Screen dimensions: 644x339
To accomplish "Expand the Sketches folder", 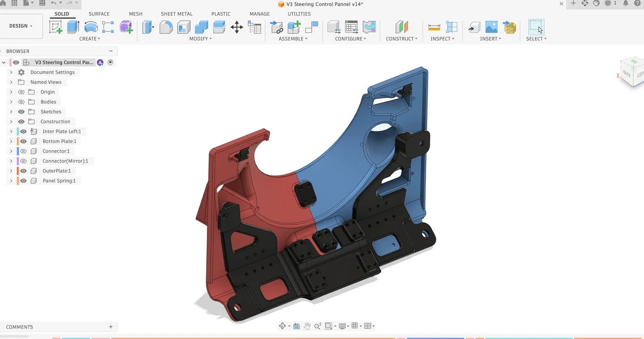I will pos(11,112).
